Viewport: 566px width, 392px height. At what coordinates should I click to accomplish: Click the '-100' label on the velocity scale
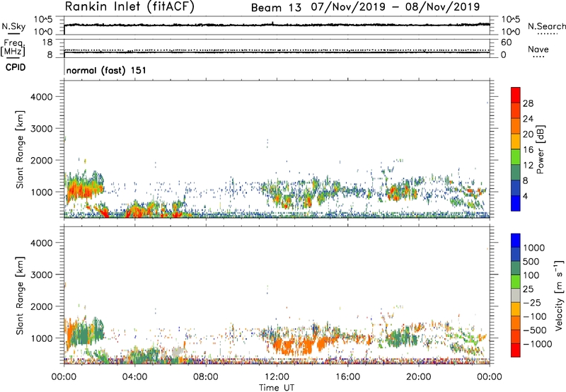pyautogui.click(x=534, y=316)
